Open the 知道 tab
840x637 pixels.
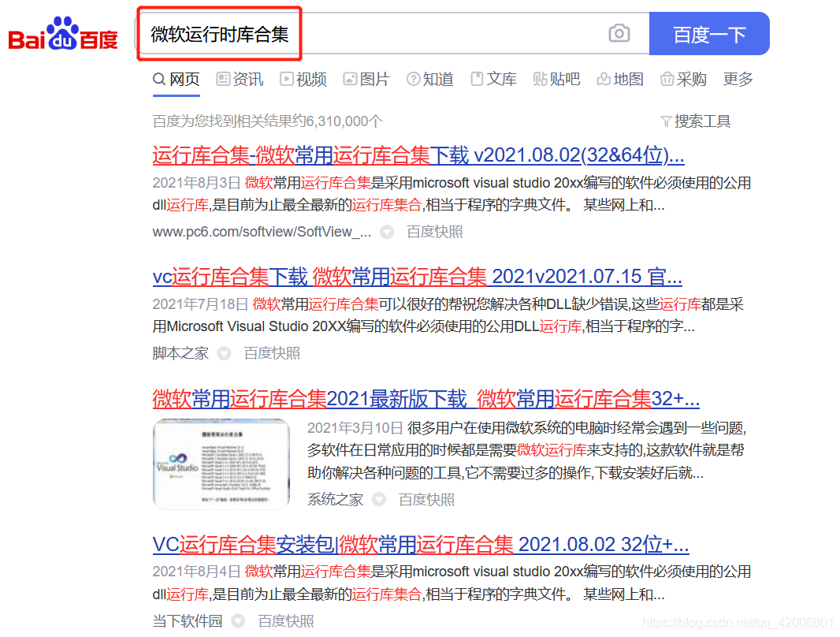pos(430,80)
